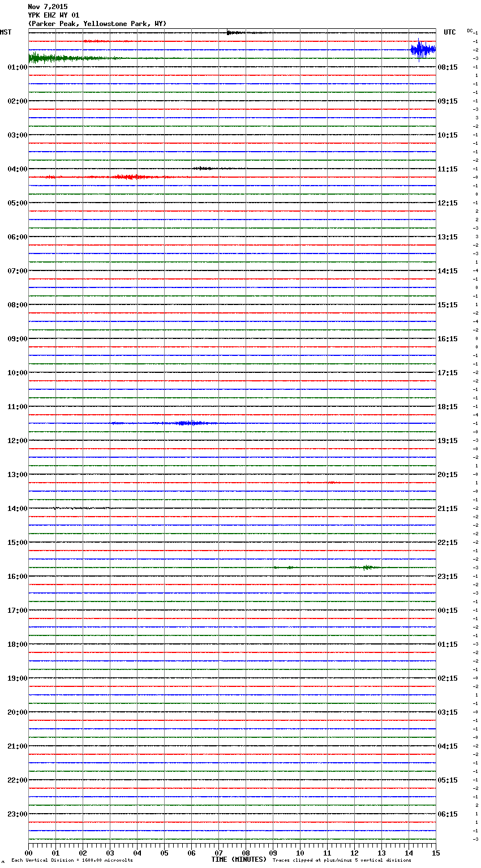Screen dimensions: 481x868
Task: Select the 15:00 MST time label
Action: [x=18, y=542]
